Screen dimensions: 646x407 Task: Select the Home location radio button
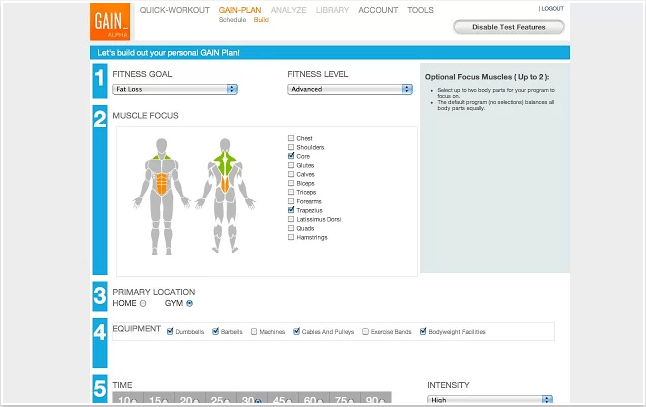143,304
